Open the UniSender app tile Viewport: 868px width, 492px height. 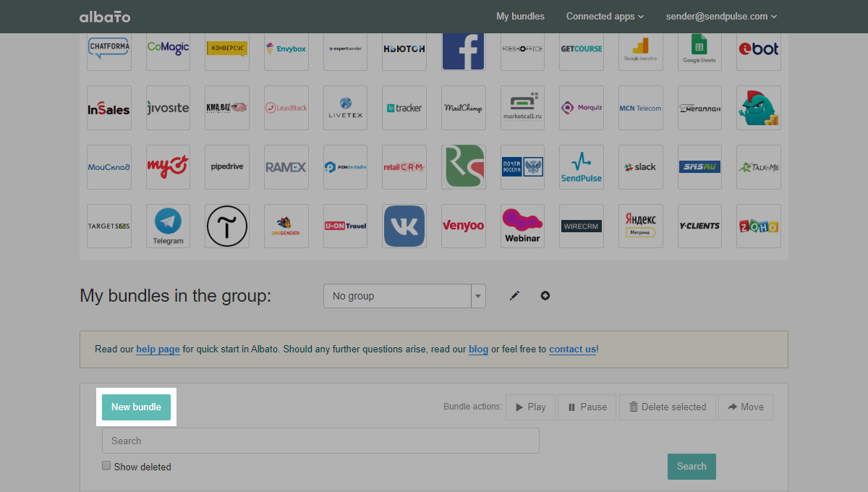pyautogui.click(x=286, y=226)
